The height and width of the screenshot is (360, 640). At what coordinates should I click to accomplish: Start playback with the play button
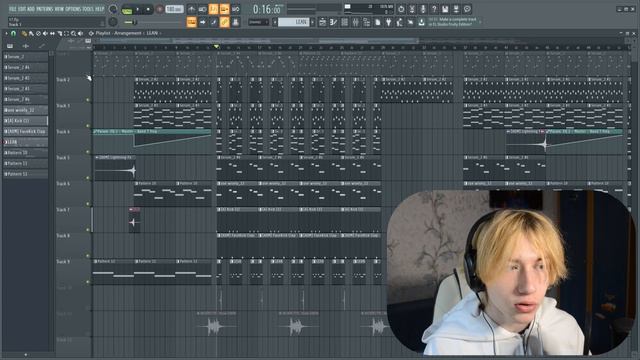[x=138, y=9]
